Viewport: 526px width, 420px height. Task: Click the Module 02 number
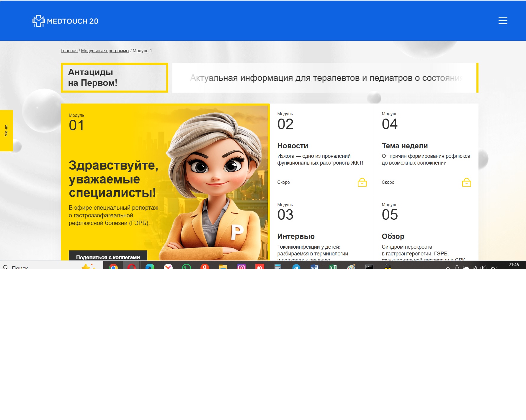coord(285,124)
